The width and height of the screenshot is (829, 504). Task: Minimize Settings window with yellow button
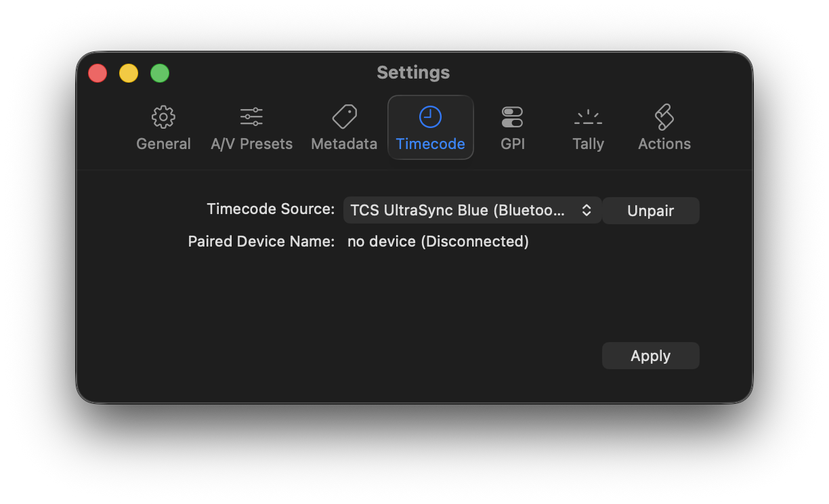click(129, 73)
